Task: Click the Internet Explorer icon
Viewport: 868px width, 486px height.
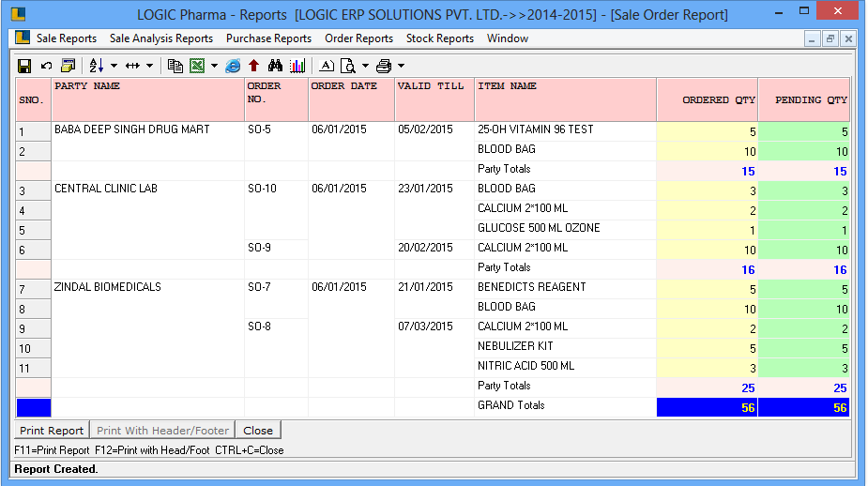Action: point(233,67)
